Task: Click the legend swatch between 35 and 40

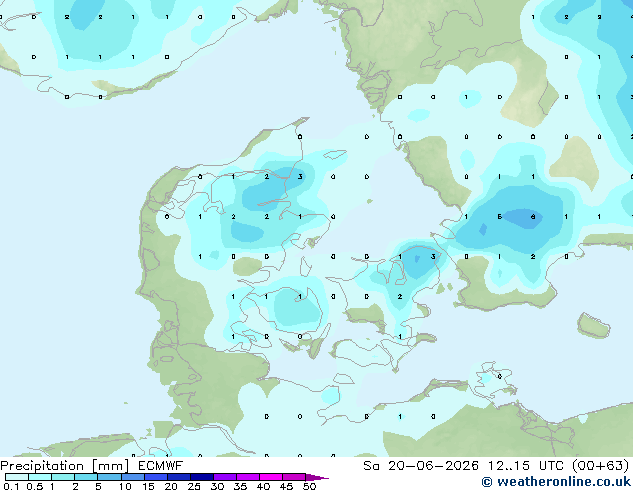Action: pos(248,477)
